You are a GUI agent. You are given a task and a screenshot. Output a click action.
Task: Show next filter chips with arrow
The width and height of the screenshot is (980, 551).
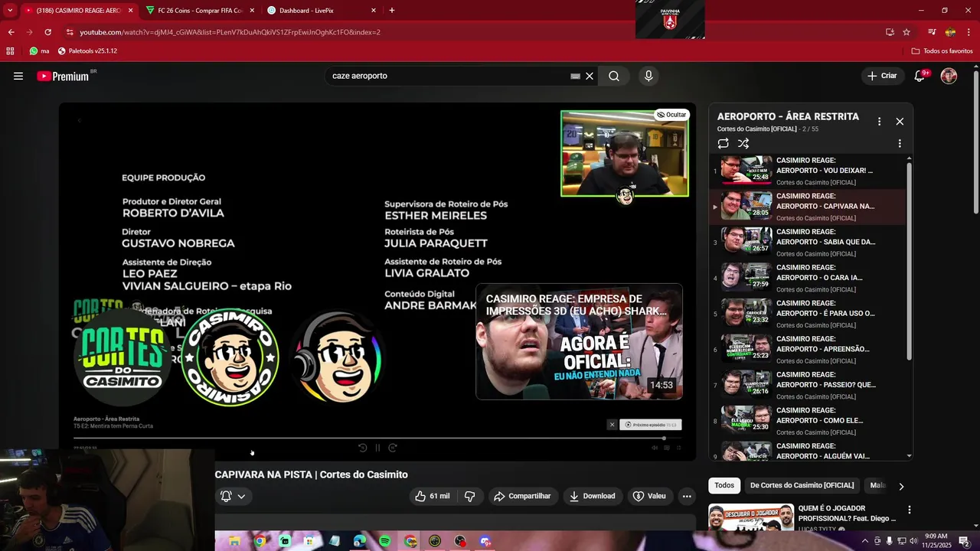tap(901, 486)
